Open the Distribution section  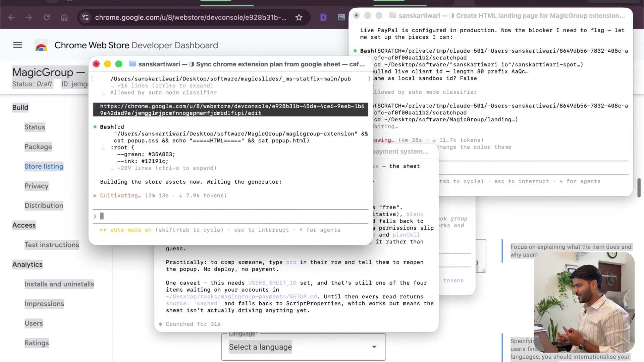44,205
